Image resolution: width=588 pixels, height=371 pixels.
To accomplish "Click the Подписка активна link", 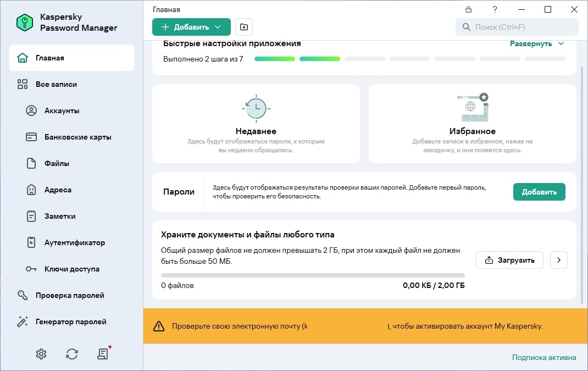I will [x=543, y=357].
